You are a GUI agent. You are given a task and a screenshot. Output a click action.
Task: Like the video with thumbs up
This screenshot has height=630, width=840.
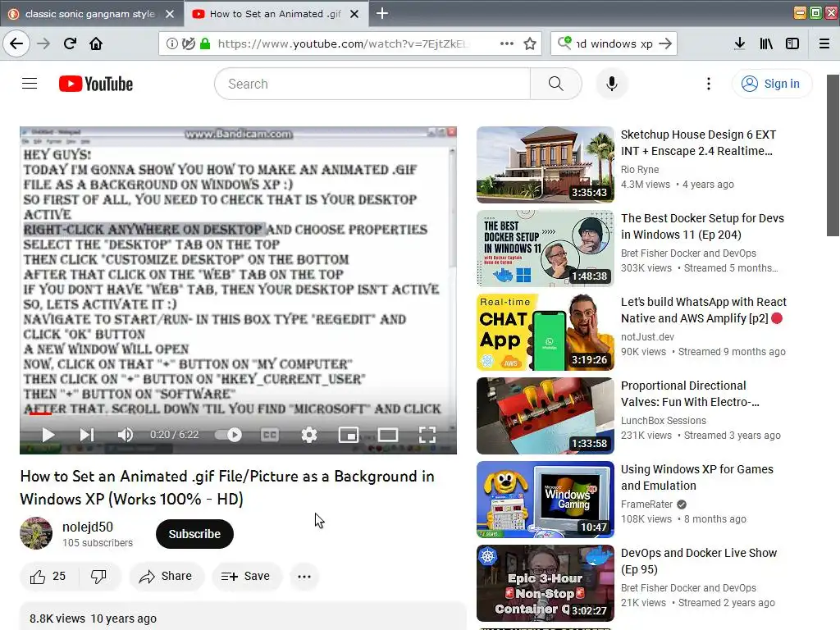[x=48, y=577]
